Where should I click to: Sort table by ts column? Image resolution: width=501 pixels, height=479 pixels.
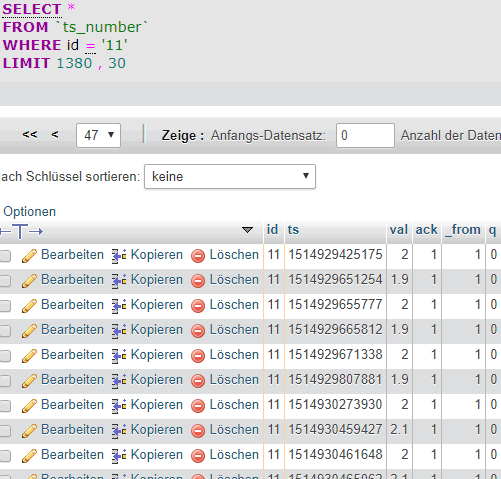point(293,230)
